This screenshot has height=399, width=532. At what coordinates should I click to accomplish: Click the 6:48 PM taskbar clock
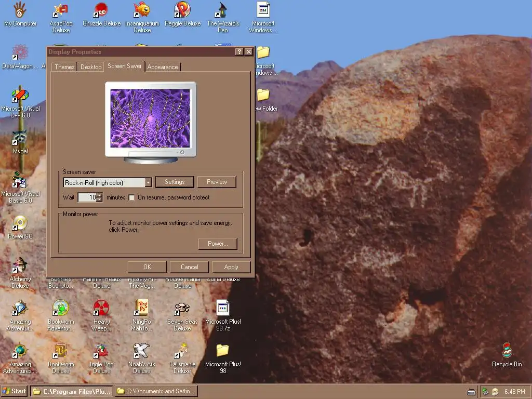(x=514, y=392)
